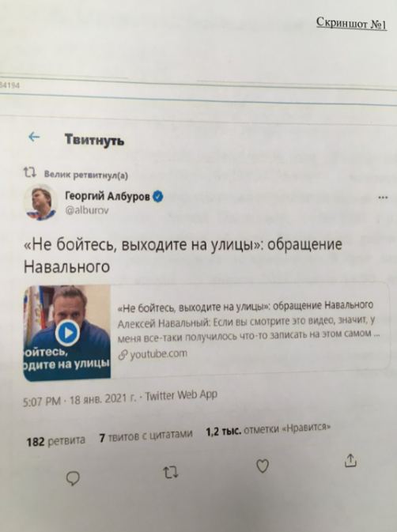Viewport: 397px width, 532px height.
Task: View 1,2 тыс. отметки «Нравится»
Action: click(268, 429)
